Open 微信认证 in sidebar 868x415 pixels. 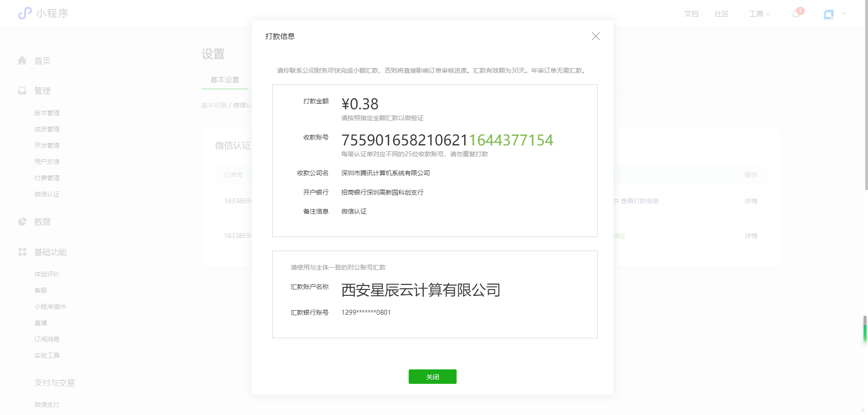pyautogui.click(x=47, y=194)
